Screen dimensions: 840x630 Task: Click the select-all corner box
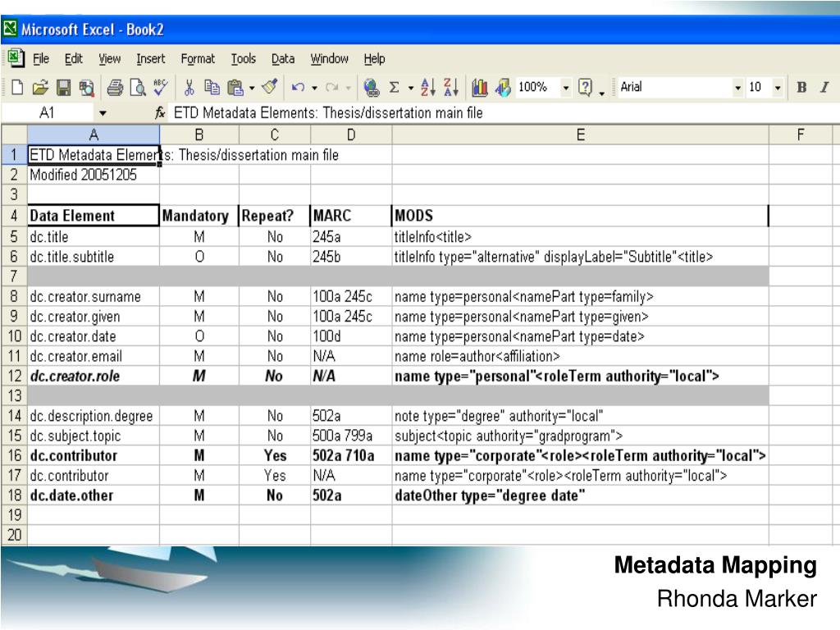pos(14,135)
